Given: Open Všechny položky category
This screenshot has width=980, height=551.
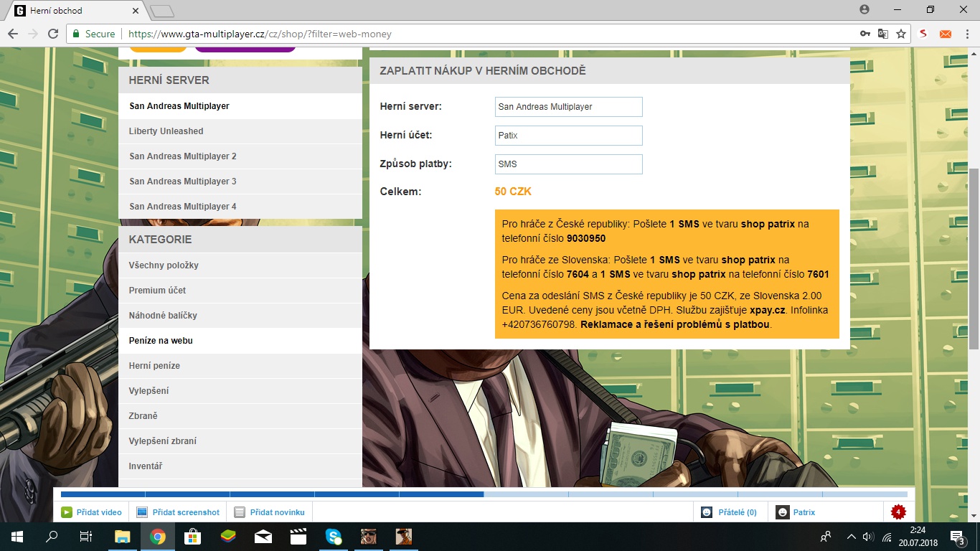Looking at the screenshot, I should (x=240, y=265).
